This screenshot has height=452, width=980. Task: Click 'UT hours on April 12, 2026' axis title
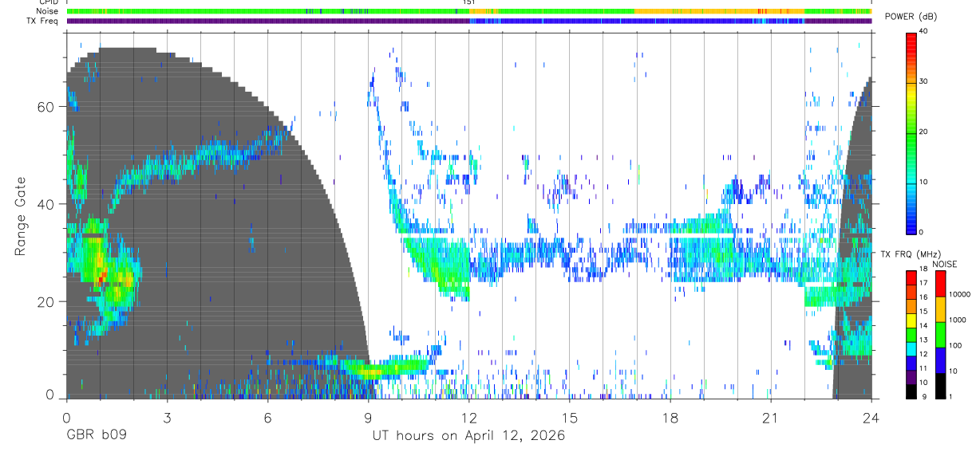468,436
